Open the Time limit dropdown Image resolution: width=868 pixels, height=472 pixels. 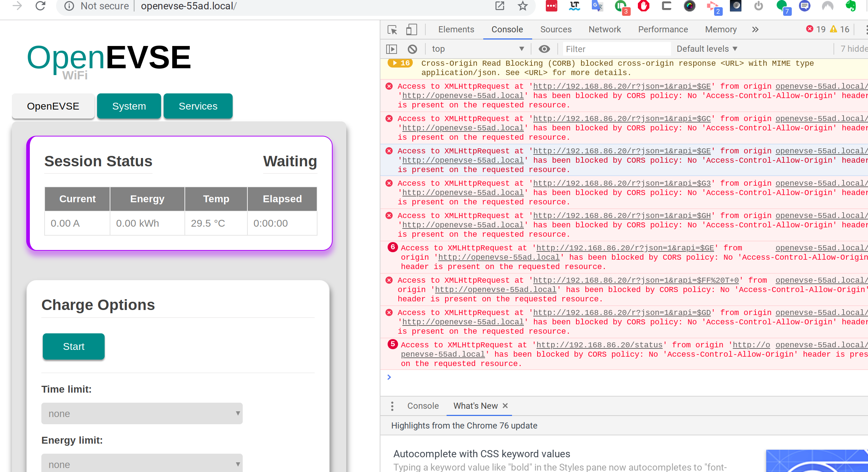[142, 413]
